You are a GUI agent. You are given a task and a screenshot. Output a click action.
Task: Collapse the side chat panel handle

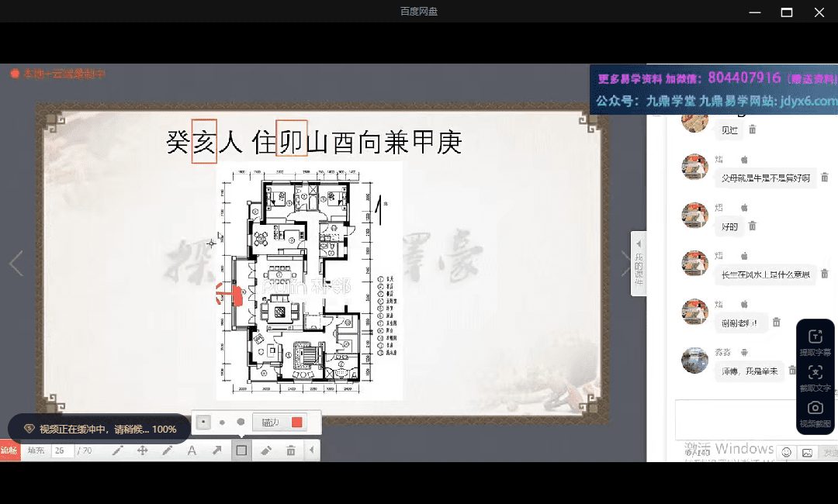click(639, 263)
